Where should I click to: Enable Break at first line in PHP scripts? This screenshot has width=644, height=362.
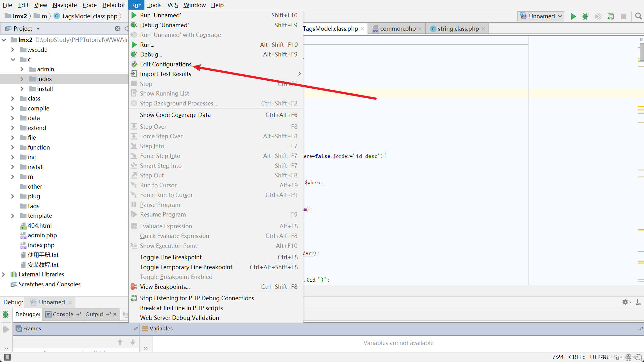181,308
